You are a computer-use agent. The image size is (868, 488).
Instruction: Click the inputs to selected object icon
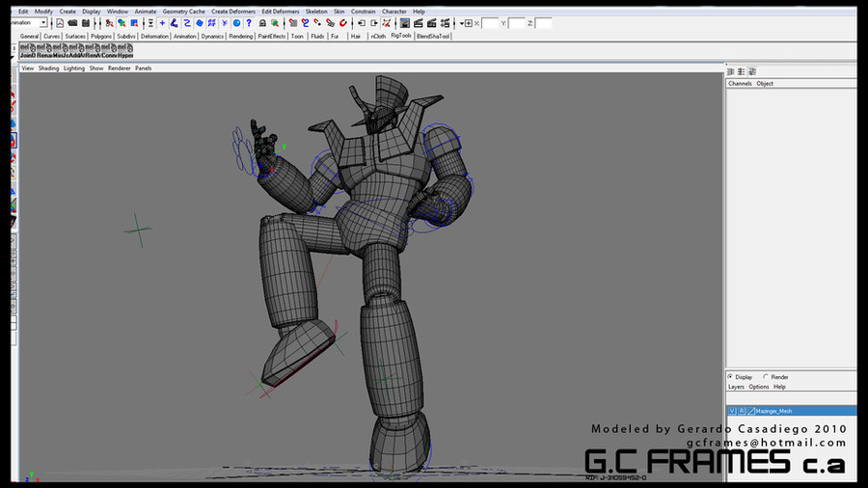362,23
